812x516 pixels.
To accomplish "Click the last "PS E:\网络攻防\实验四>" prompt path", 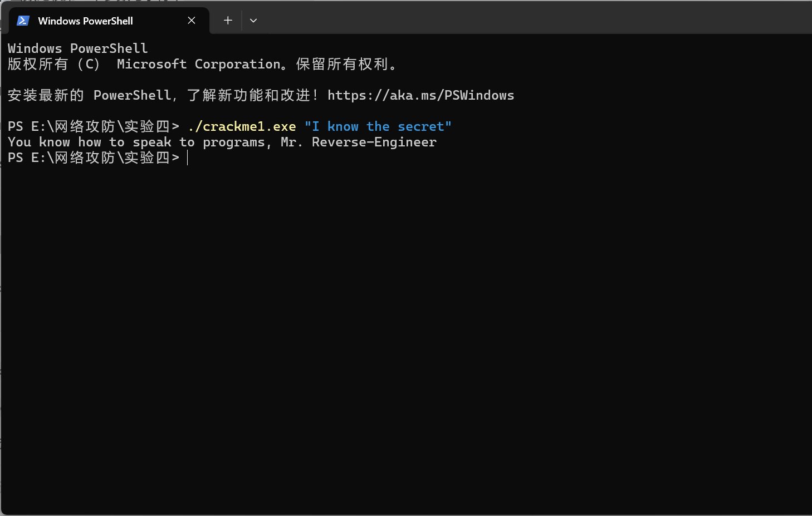I will 94,158.
